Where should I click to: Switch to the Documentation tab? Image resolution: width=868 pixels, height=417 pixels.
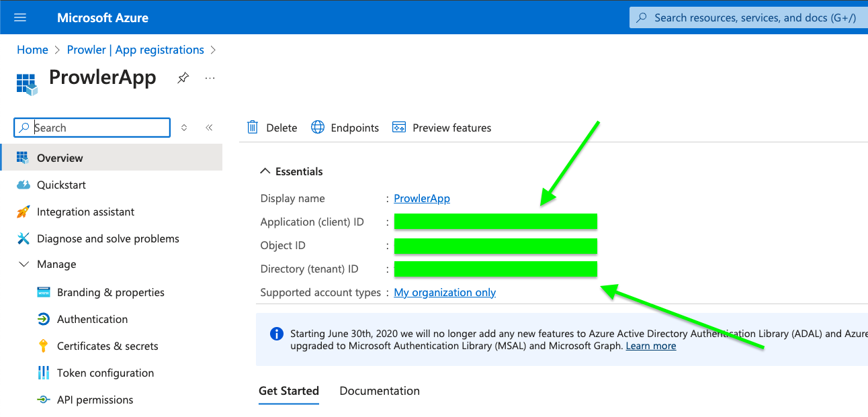click(x=380, y=391)
